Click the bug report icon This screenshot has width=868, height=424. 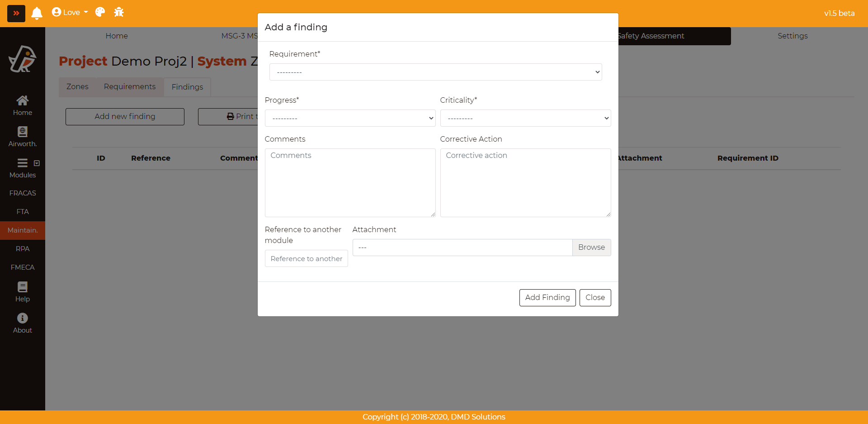pos(119,12)
